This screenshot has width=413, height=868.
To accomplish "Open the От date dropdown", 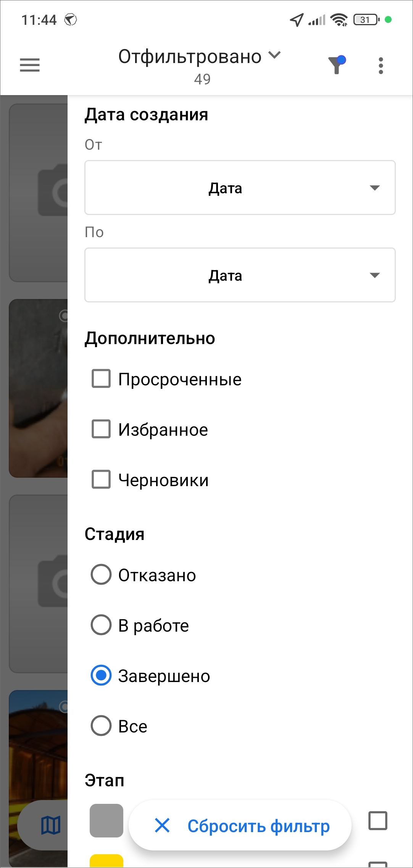I will tap(240, 188).
